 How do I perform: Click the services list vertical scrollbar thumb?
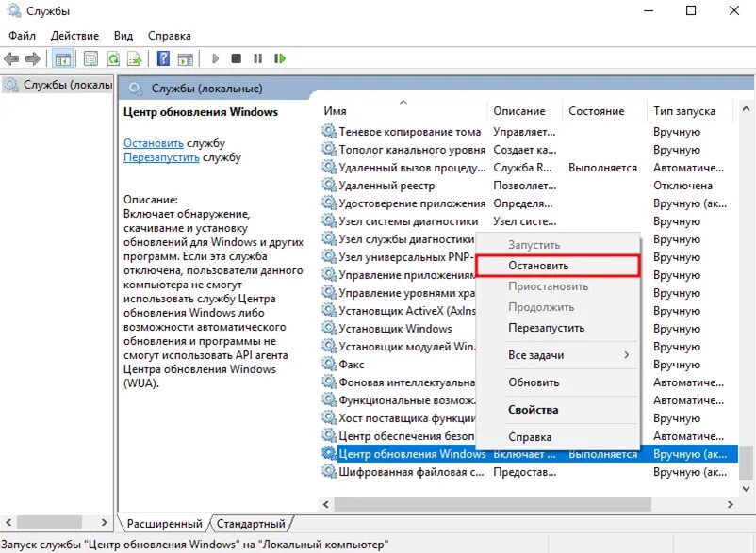pyautogui.click(x=746, y=463)
